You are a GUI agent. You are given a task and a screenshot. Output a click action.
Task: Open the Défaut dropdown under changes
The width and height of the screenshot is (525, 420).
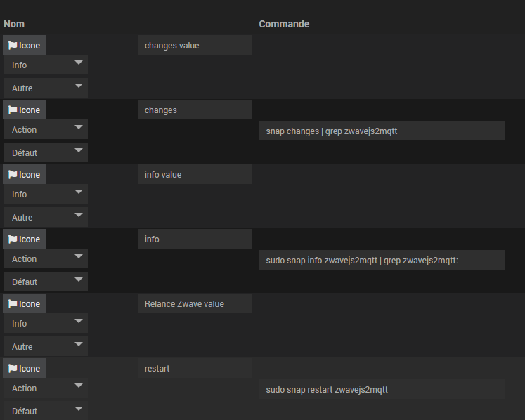pyautogui.click(x=46, y=152)
